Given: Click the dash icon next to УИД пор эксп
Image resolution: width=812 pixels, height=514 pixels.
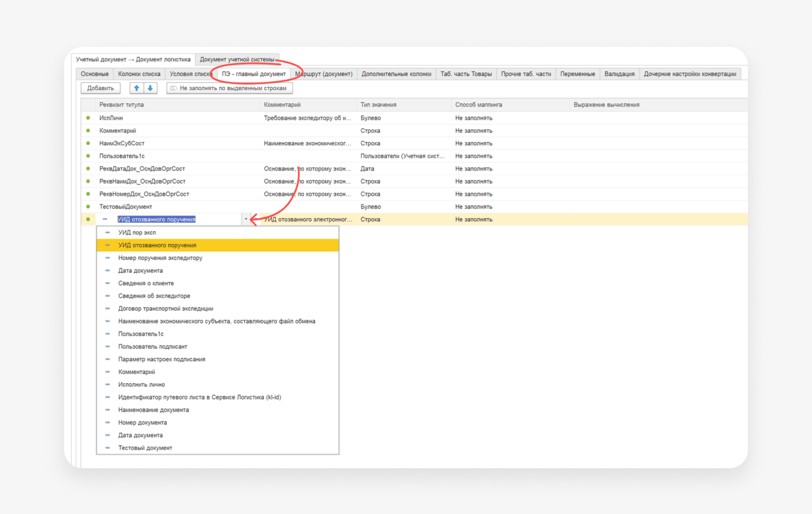Looking at the screenshot, I should point(108,232).
